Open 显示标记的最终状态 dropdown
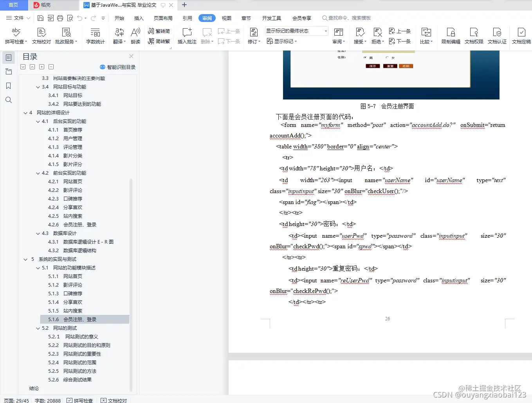Screen dimensions: 532x403 click(296, 31)
